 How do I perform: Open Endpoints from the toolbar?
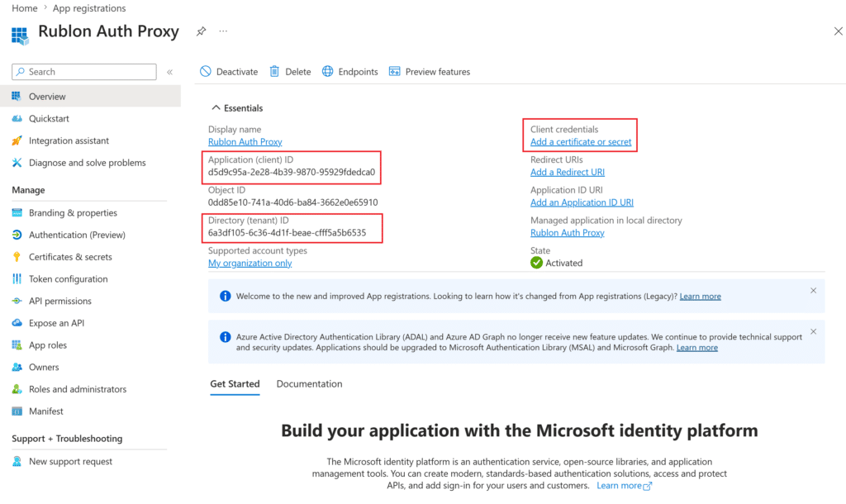click(x=350, y=72)
